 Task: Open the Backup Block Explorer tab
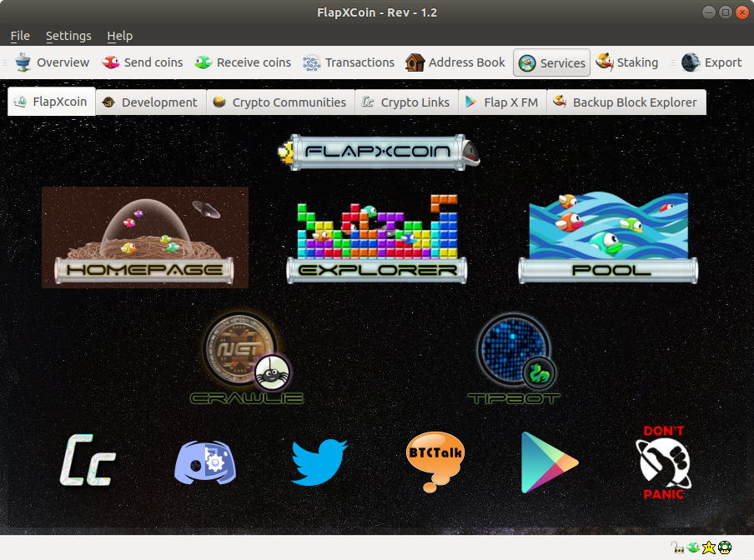626,102
